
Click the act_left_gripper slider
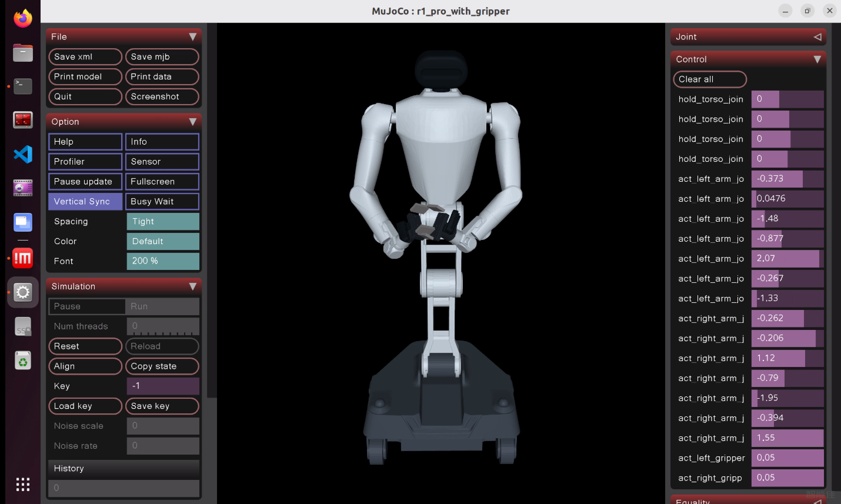pos(788,458)
